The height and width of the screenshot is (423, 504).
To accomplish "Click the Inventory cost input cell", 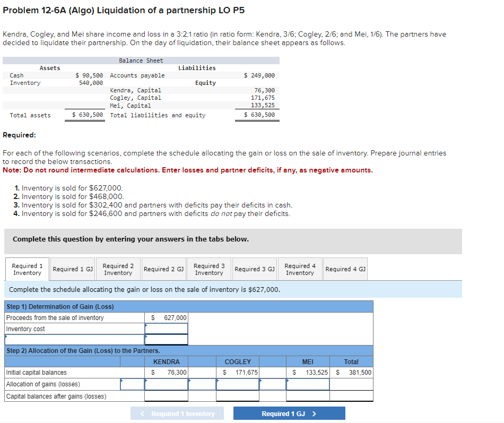I will (166, 329).
